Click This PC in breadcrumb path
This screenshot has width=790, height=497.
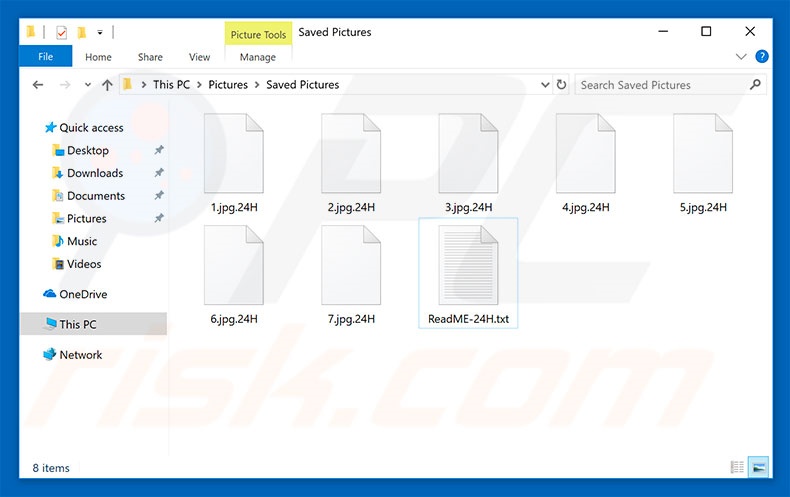[x=171, y=85]
